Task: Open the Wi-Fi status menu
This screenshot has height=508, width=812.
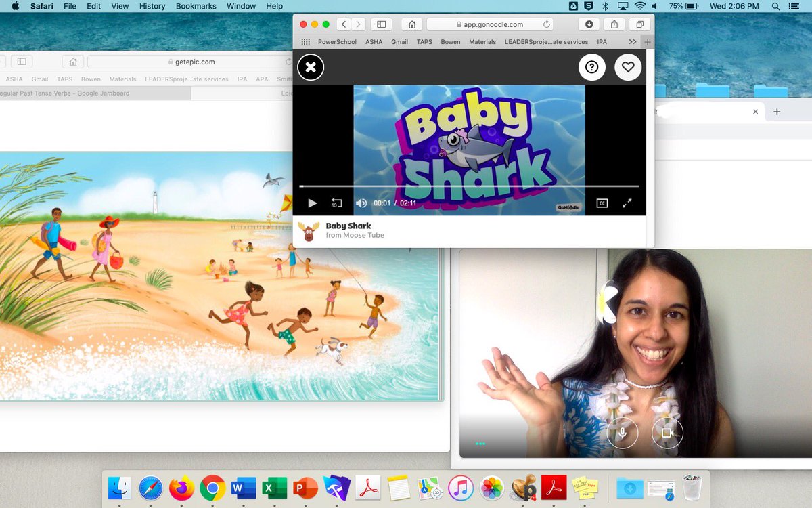Action: pyautogui.click(x=640, y=6)
